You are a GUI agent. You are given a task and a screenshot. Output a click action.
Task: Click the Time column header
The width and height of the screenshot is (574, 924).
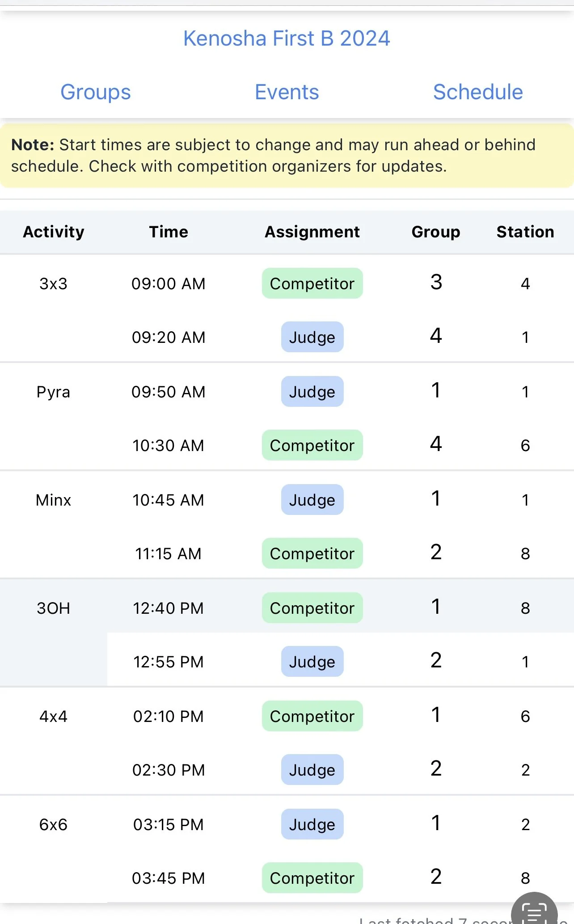169,232
